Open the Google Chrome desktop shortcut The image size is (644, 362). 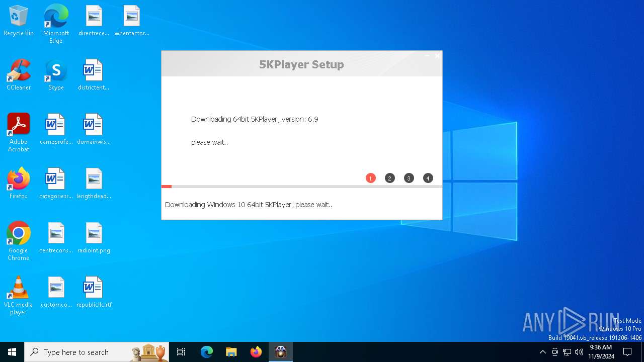click(19, 241)
